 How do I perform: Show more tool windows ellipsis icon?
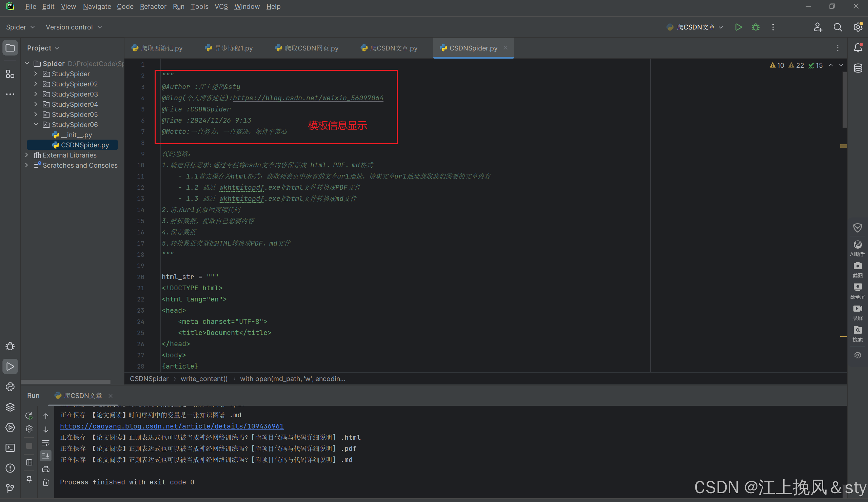tap(10, 94)
